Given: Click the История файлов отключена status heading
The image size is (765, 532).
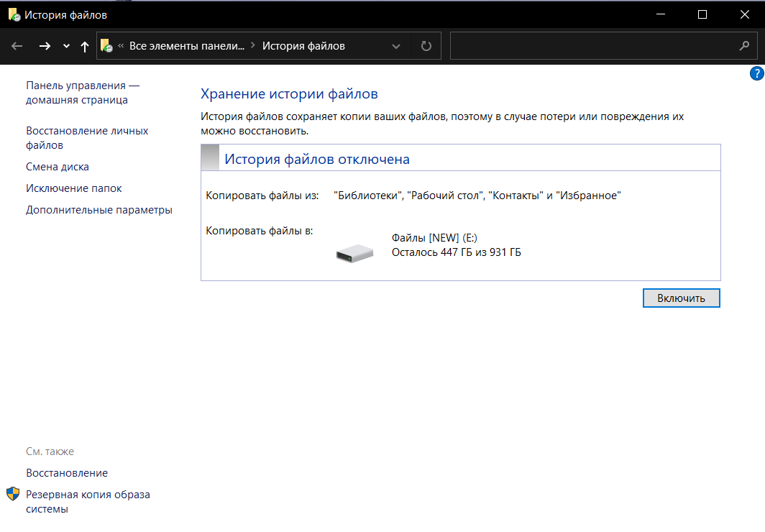Looking at the screenshot, I should 317,159.
